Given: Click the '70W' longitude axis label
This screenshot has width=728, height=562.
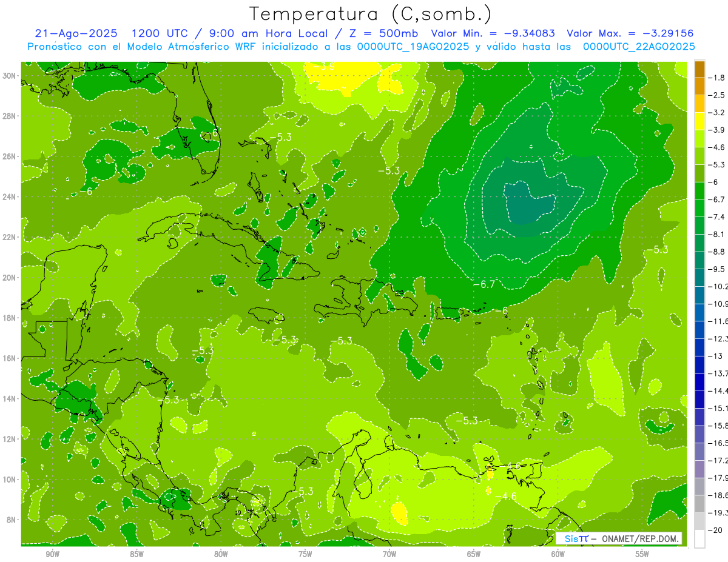Looking at the screenshot, I should coord(389,554).
